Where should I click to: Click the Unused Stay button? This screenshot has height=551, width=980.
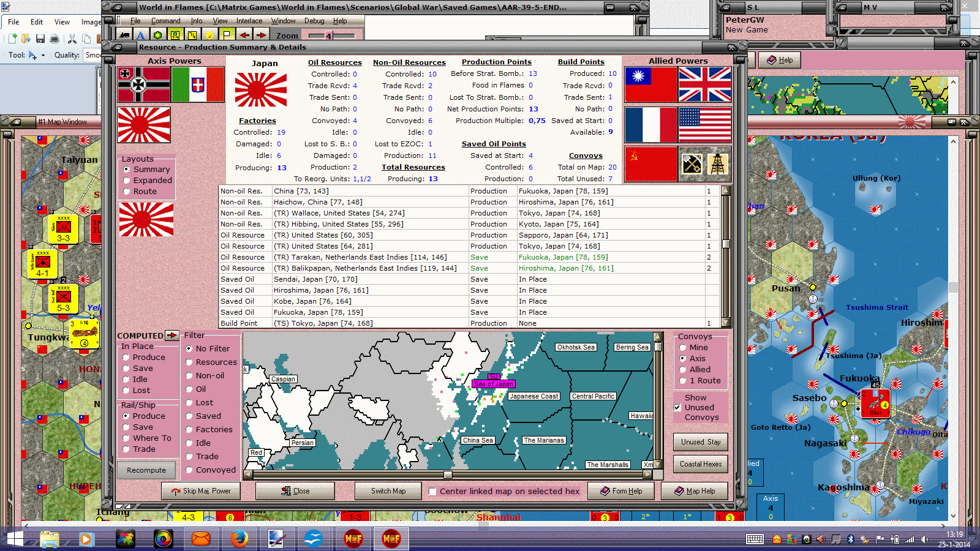point(701,442)
